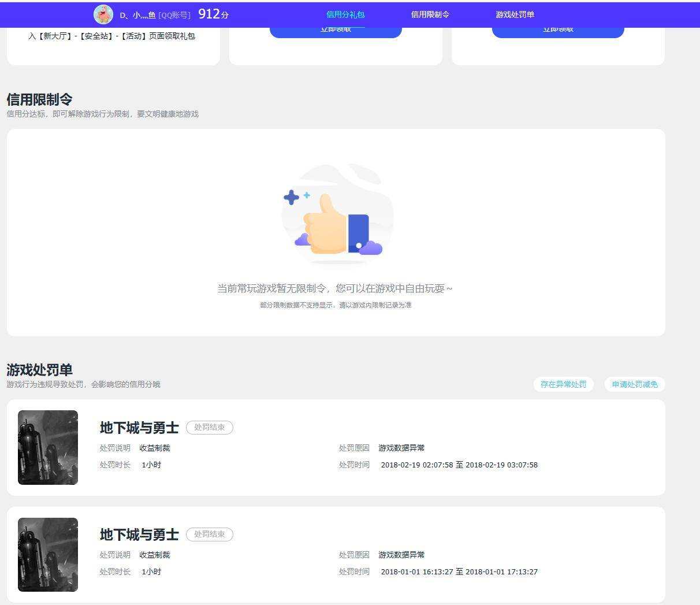The height and width of the screenshot is (605, 700).
Task: Open the 信用限制令 tab
Action: point(430,14)
